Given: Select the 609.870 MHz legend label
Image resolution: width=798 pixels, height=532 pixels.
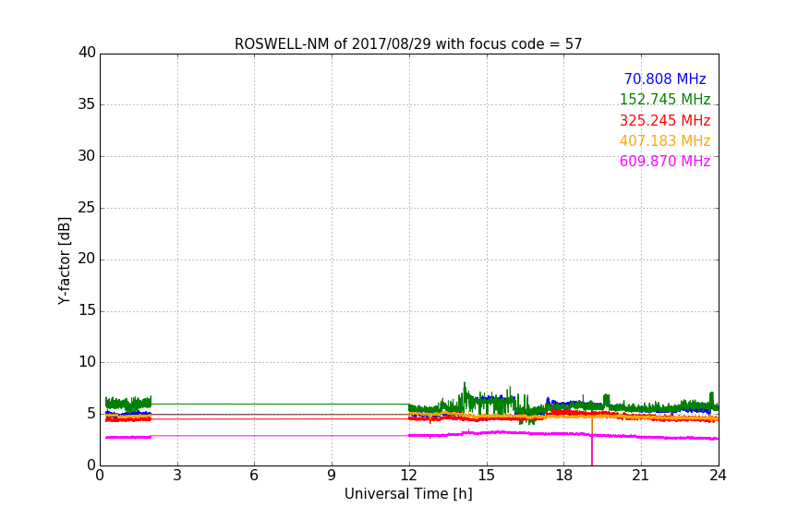Looking at the screenshot, I should point(665,161).
